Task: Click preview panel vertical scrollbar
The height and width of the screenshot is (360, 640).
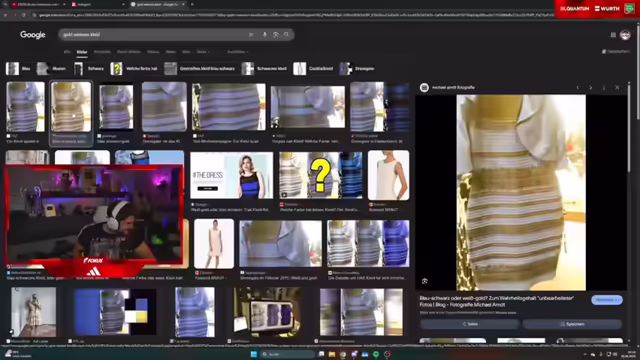Action: click(x=629, y=127)
